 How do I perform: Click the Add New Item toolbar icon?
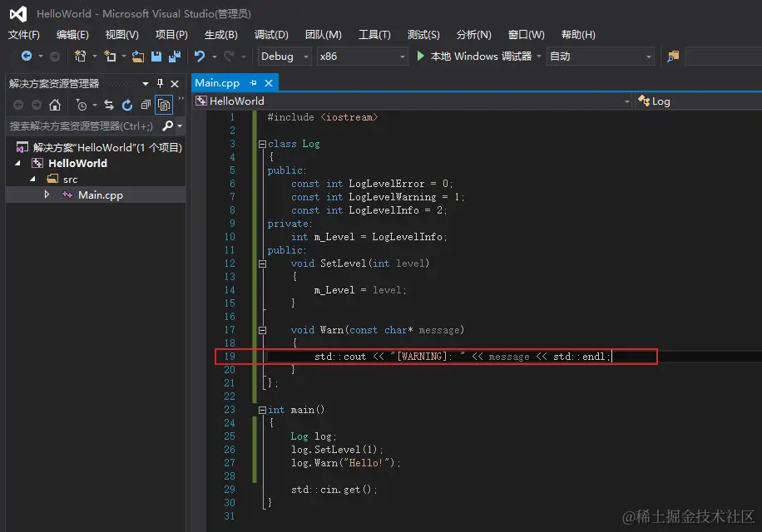[x=111, y=57]
